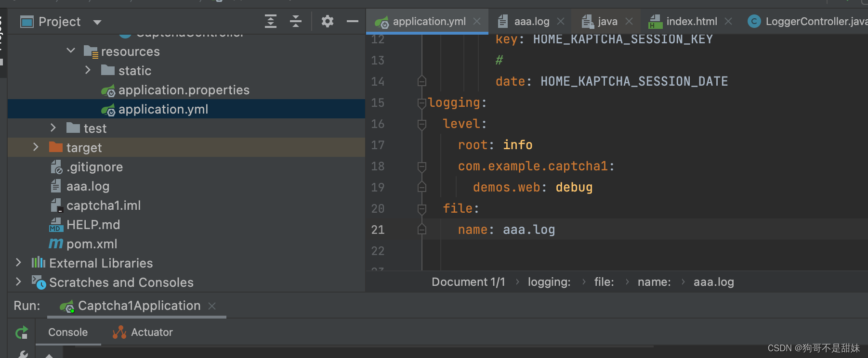Screen dimensions: 868x358
Task: Click 'Document 1/1' breadcrumb
Action: 468,282
